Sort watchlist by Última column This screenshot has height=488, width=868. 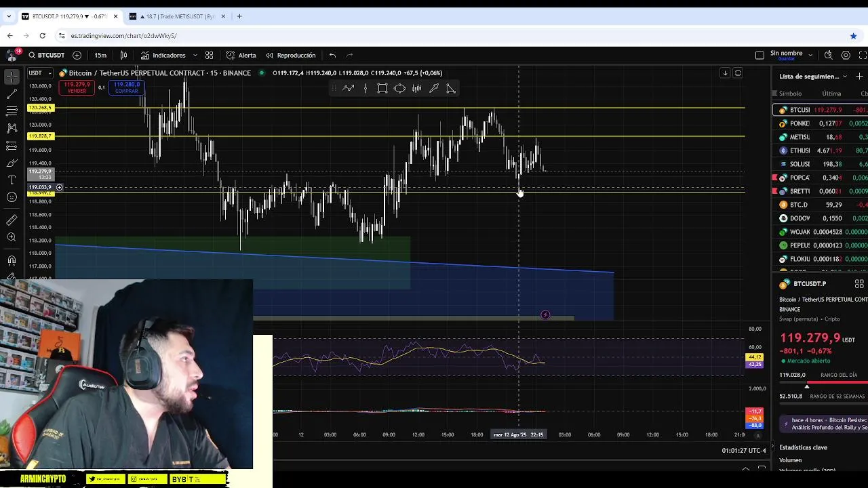(x=831, y=94)
